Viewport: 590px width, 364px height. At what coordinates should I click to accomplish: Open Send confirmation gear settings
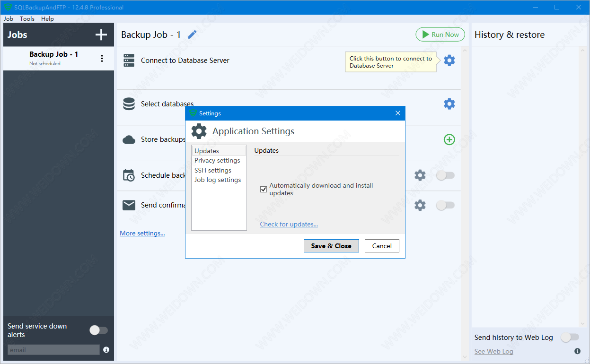click(420, 205)
